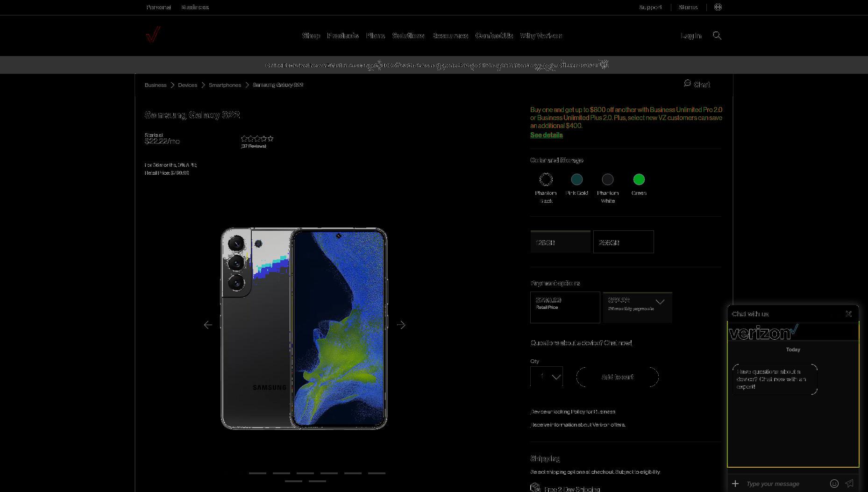Screen dimensions: 868x492
Task: Click the Add to cart button
Action: pos(618,377)
